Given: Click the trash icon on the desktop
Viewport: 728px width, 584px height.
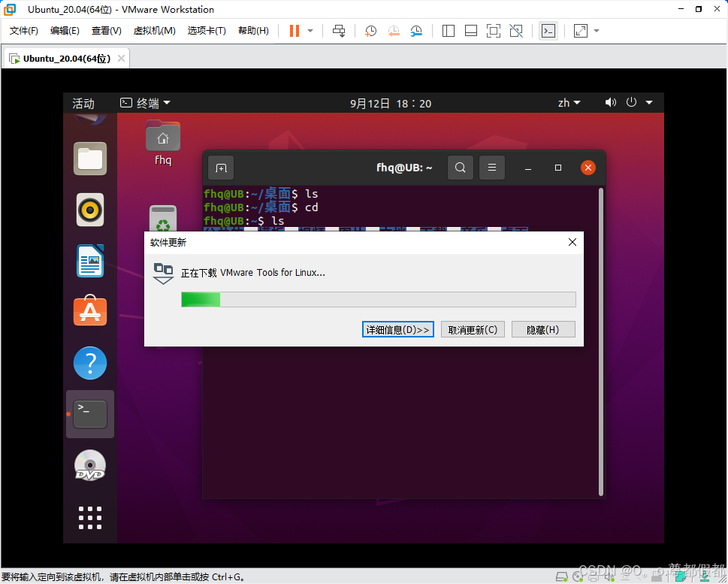Looking at the screenshot, I should (163, 219).
